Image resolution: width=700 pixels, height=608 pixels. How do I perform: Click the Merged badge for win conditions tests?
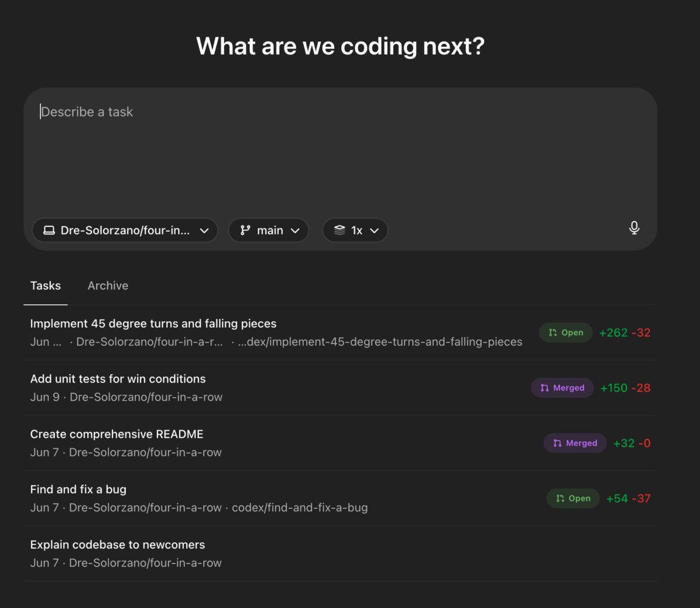click(562, 388)
